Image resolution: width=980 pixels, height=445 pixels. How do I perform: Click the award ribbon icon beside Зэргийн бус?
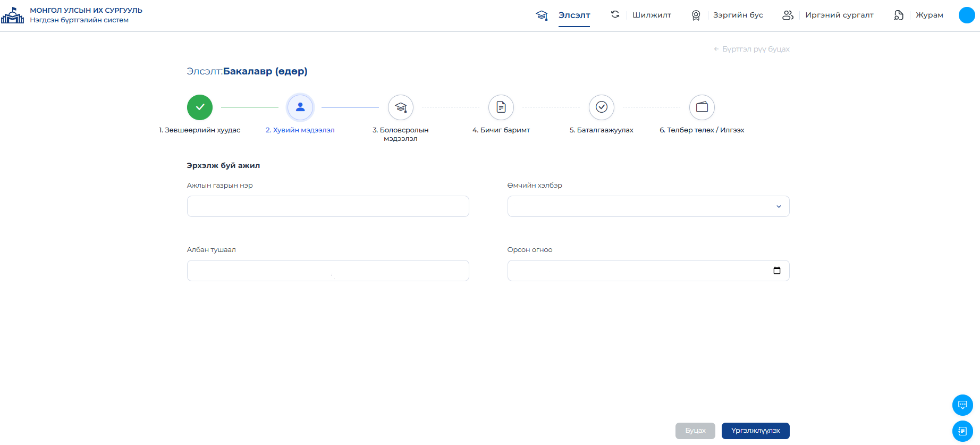(696, 15)
